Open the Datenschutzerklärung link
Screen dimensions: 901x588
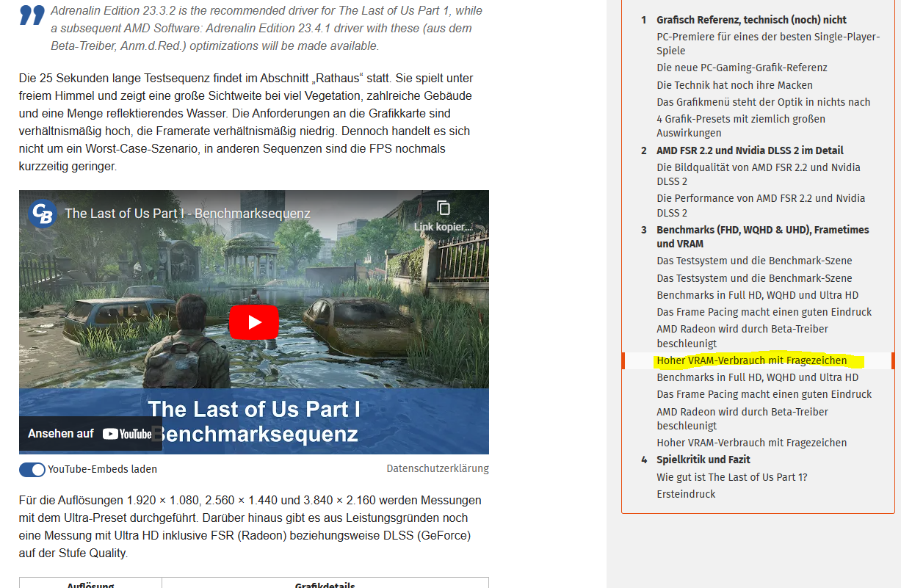[x=438, y=468]
